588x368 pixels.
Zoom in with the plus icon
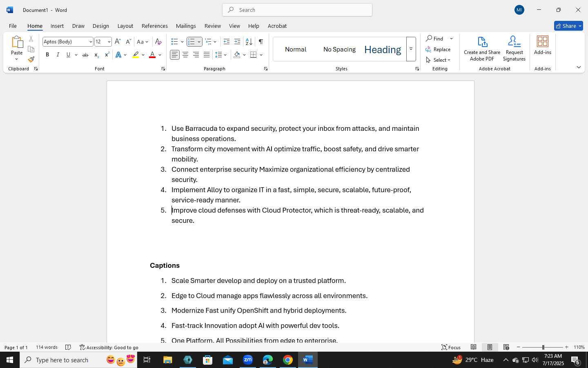(566, 347)
